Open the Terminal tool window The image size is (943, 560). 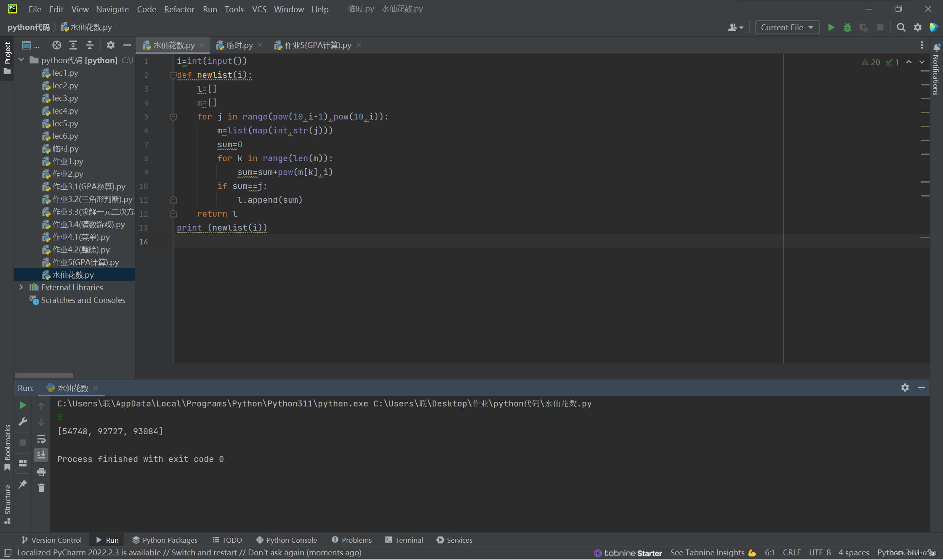(x=404, y=540)
